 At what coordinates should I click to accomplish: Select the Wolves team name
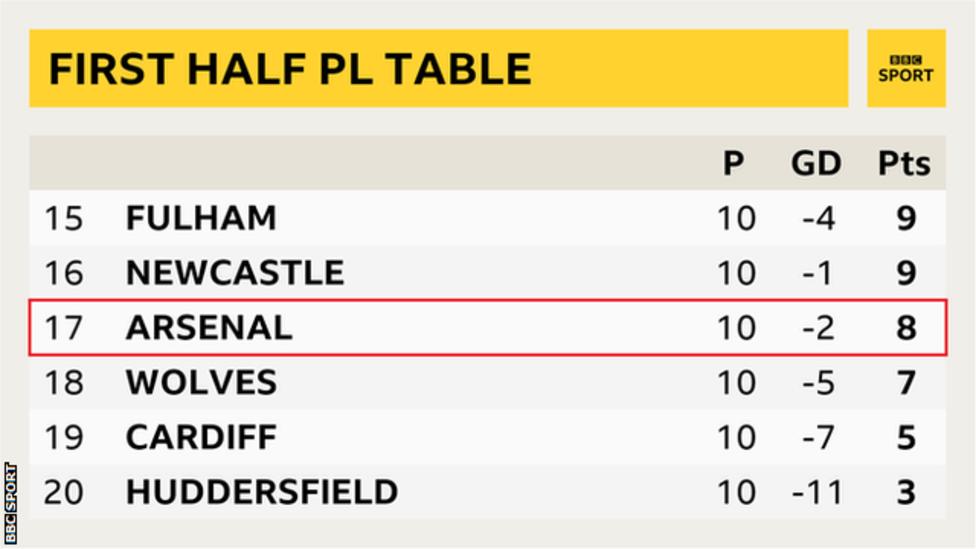[x=201, y=382]
